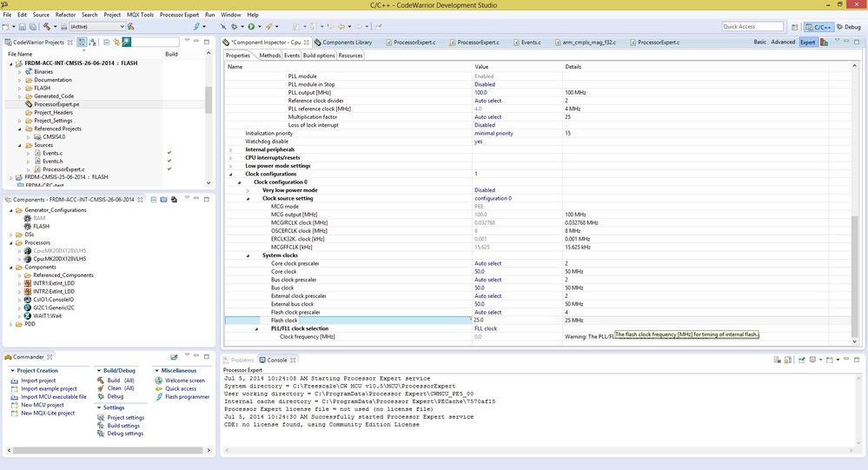
Task: Switch to Expert view mode
Action: click(x=807, y=42)
